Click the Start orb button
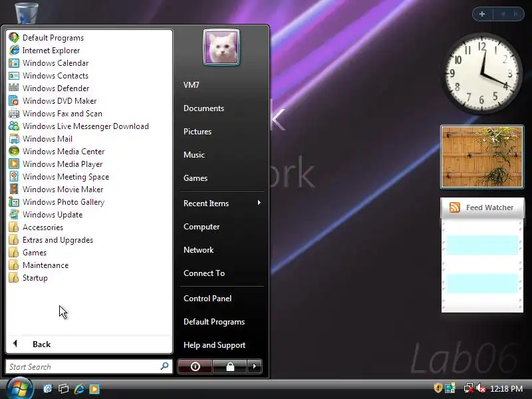Viewport: 532px width, 399px height. [19, 388]
